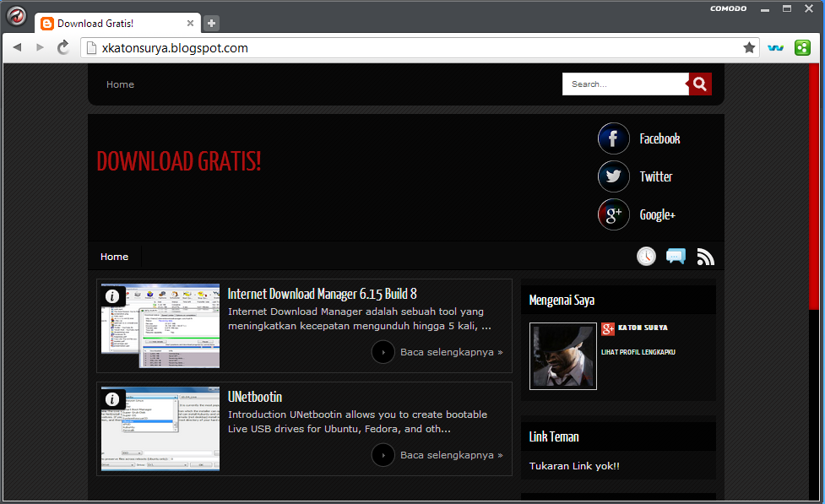The width and height of the screenshot is (825, 504).
Task: Open the Google+ text link
Action: tap(658, 214)
